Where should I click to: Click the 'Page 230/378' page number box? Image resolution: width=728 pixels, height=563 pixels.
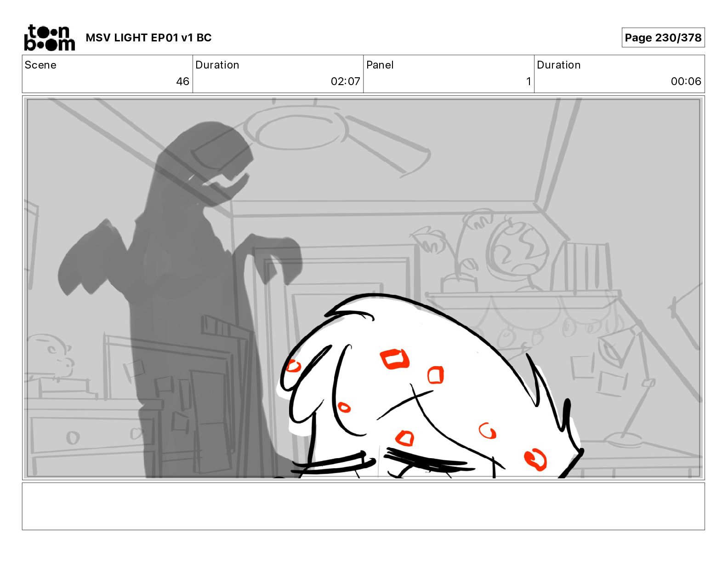(x=663, y=38)
